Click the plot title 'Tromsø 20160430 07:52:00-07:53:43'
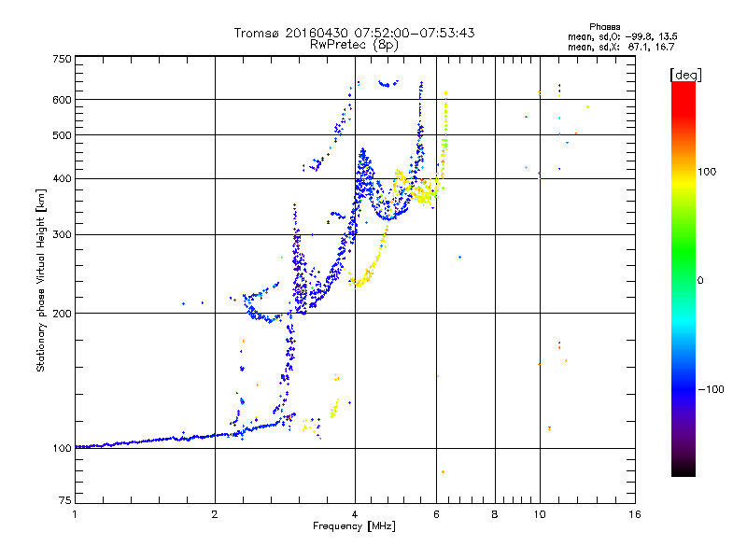The image size is (747, 560). 354,33
